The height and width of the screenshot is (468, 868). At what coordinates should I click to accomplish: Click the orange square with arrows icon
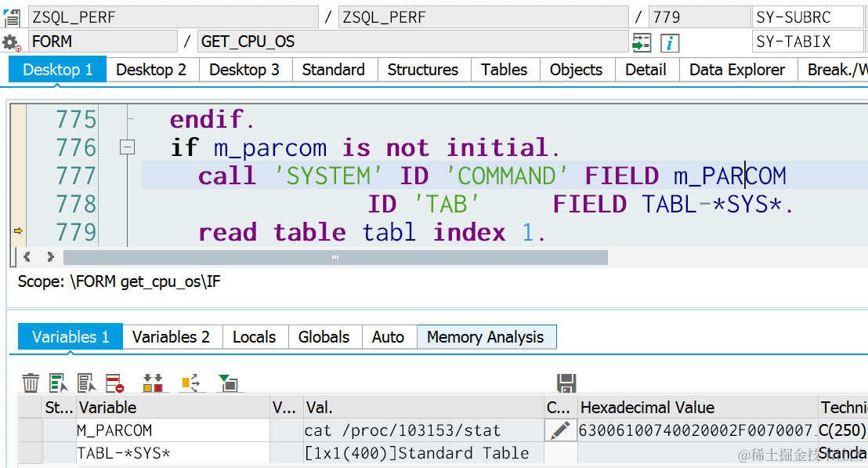tap(191, 383)
